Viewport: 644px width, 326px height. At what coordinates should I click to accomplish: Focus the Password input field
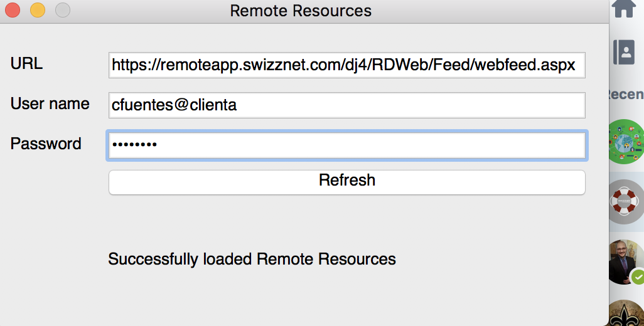tap(347, 145)
